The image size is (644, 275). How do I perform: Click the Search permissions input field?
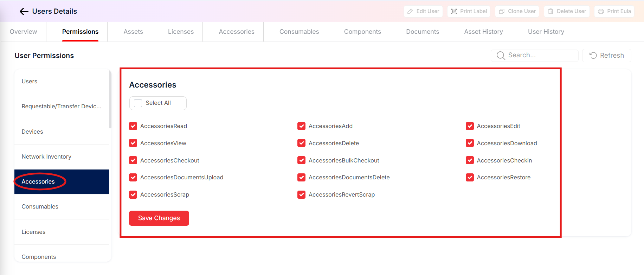click(x=534, y=56)
